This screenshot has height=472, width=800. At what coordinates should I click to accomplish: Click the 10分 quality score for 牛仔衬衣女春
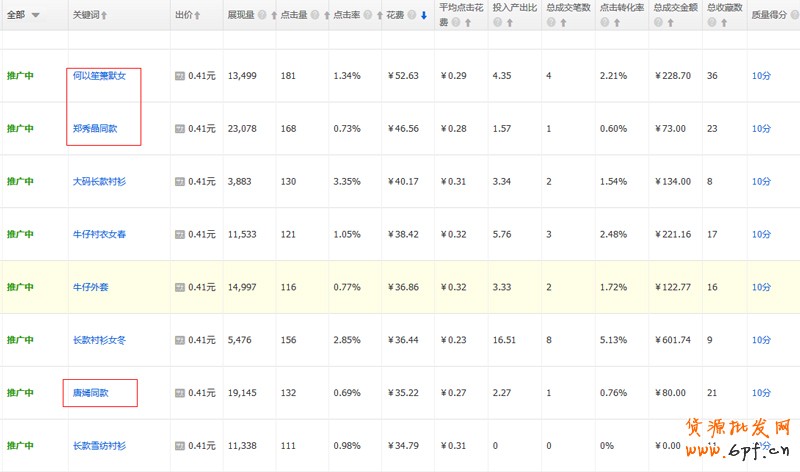[761, 234]
